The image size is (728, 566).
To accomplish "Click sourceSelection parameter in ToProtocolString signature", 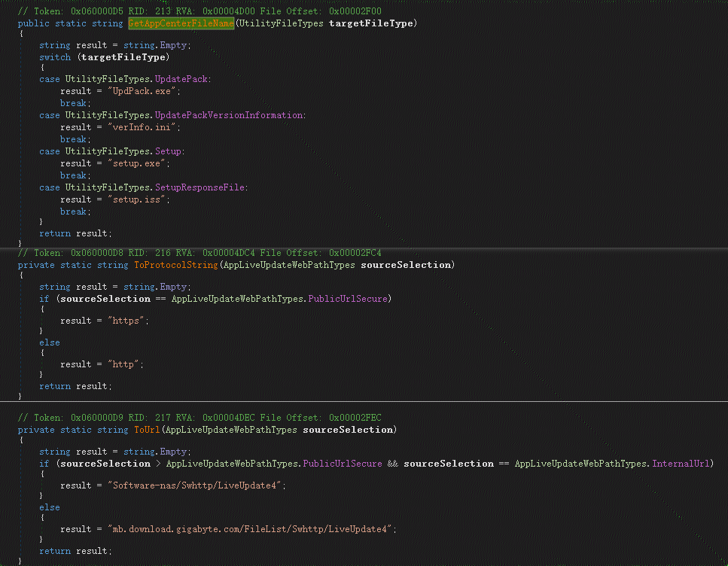I will point(406,265).
